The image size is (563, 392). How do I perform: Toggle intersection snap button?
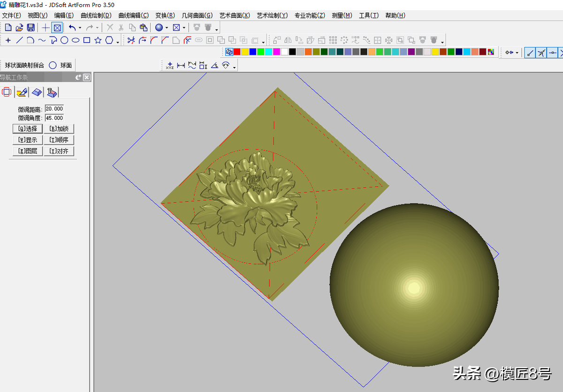[541, 53]
